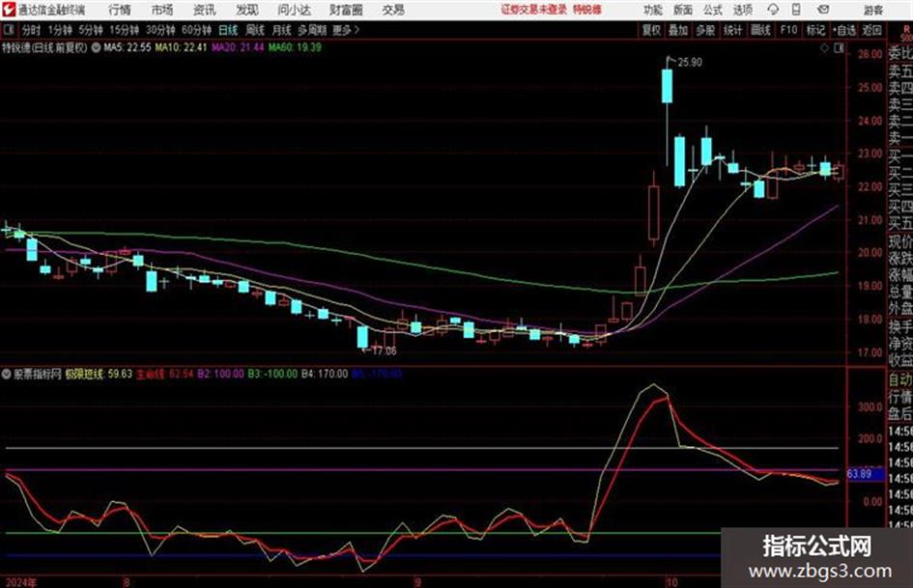This screenshot has height=588, width=913.
Task: Click the MA60: 19.39 value
Action: [295, 47]
